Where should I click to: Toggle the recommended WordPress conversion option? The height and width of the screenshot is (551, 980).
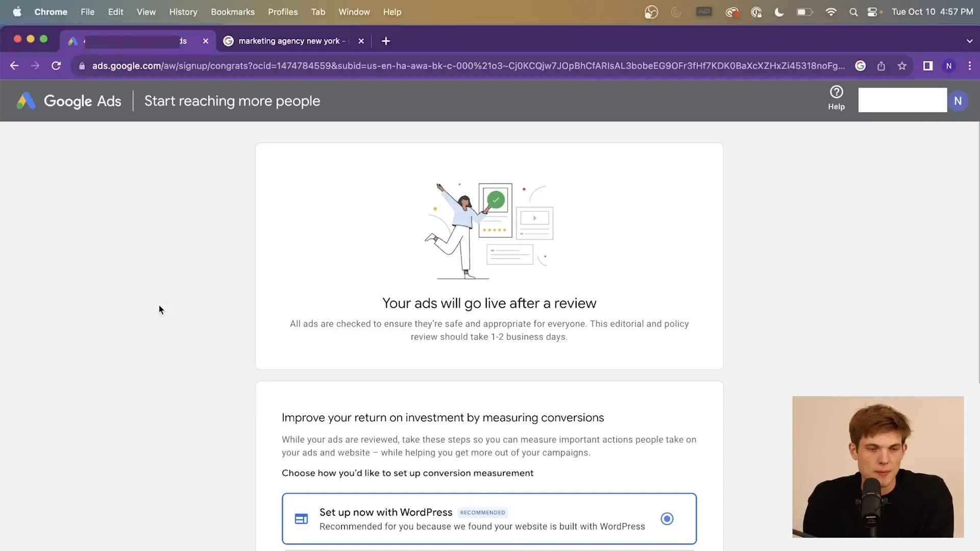click(x=667, y=518)
